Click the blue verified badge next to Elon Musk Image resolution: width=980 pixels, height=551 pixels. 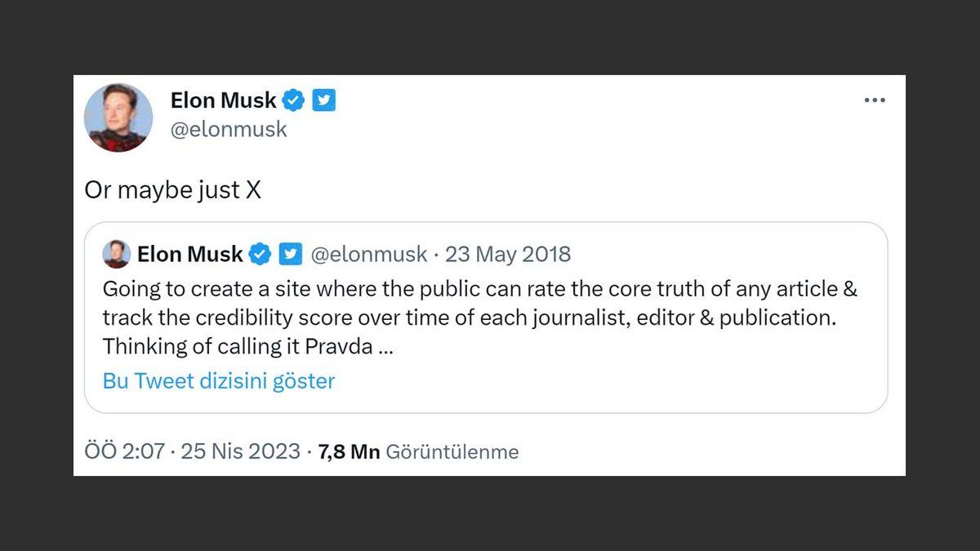(292, 100)
